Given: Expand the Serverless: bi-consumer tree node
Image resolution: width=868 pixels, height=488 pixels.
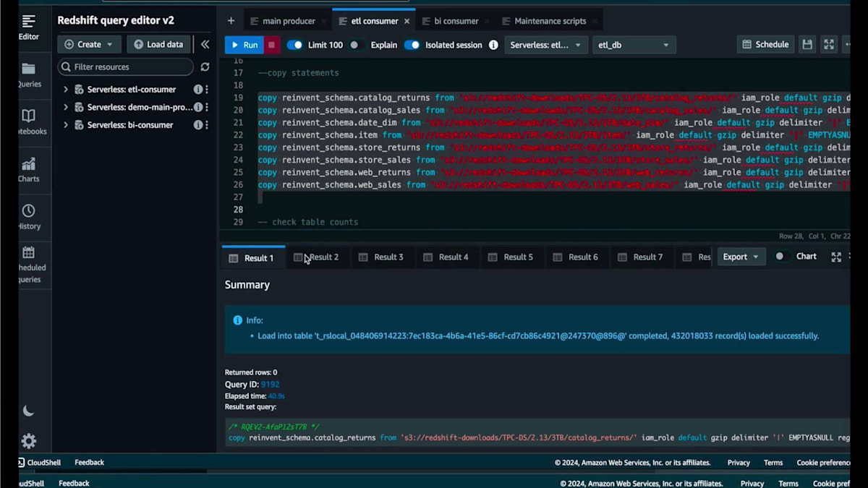Looking at the screenshot, I should point(66,125).
